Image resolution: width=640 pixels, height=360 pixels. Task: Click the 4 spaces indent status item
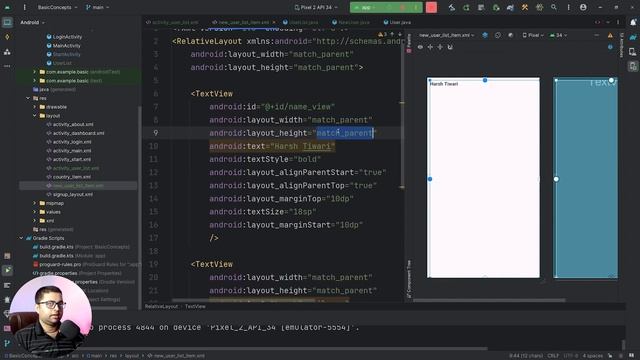click(592, 356)
